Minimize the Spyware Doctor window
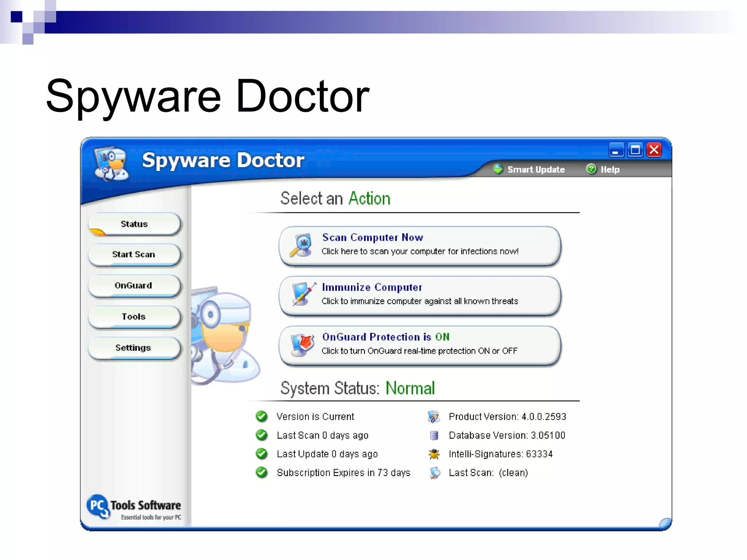The image size is (747, 560). pos(616,150)
